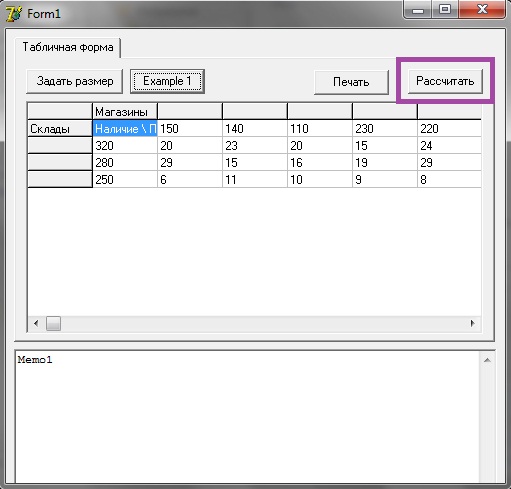This screenshot has height=489, width=511.
Task: Click the Рассчитать button
Action: click(445, 81)
